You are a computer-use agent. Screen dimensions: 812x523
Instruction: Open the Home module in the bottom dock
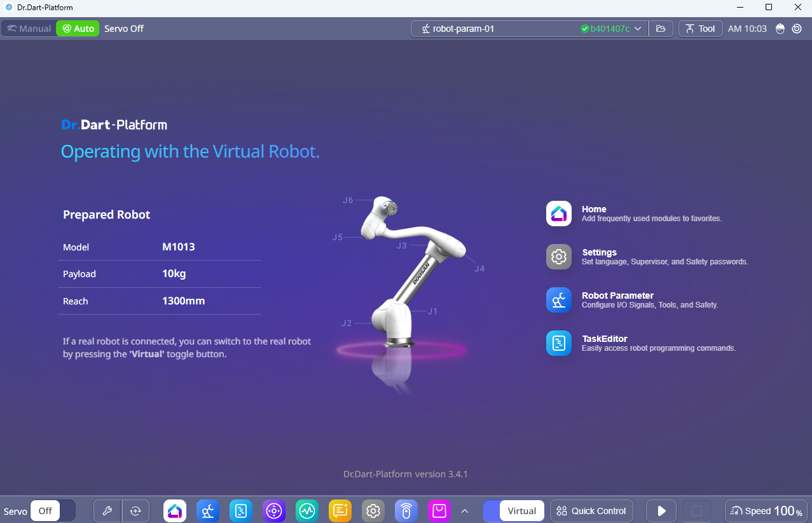click(175, 511)
